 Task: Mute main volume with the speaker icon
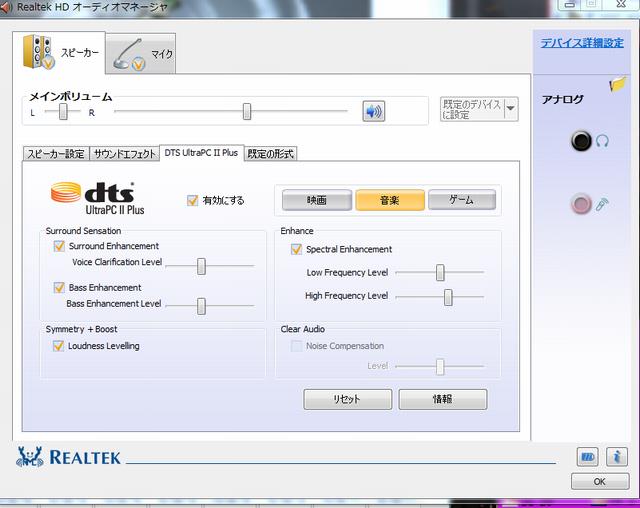(373, 111)
